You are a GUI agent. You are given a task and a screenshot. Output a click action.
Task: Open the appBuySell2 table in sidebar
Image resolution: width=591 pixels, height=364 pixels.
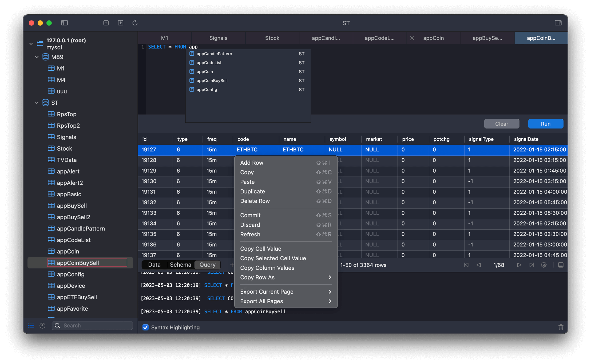[x=73, y=217]
